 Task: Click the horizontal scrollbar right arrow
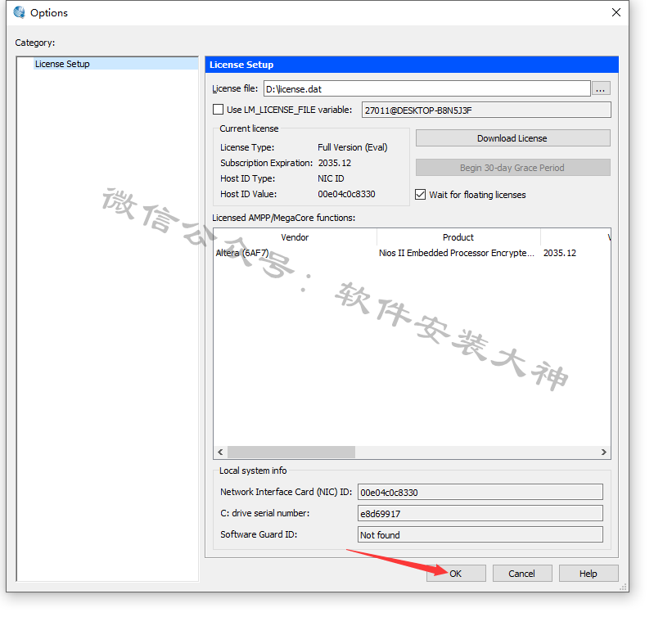tap(603, 452)
